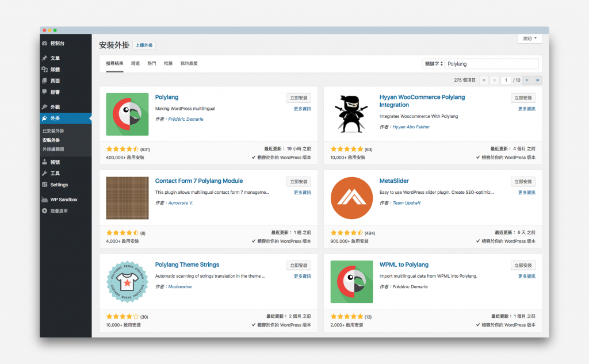This screenshot has height=364, width=589.
Task: Click the 文章 pin icon in sidebar
Action: click(x=45, y=58)
